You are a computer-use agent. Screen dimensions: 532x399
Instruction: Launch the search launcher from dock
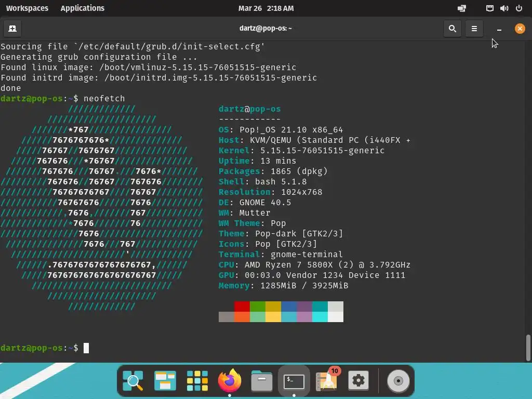pyautogui.click(x=133, y=381)
